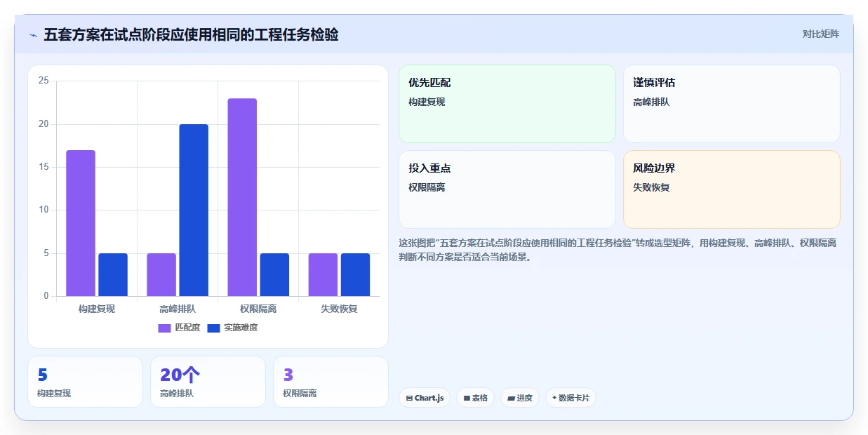Click the 表格 tag chip
868x435 pixels.
[x=475, y=398]
